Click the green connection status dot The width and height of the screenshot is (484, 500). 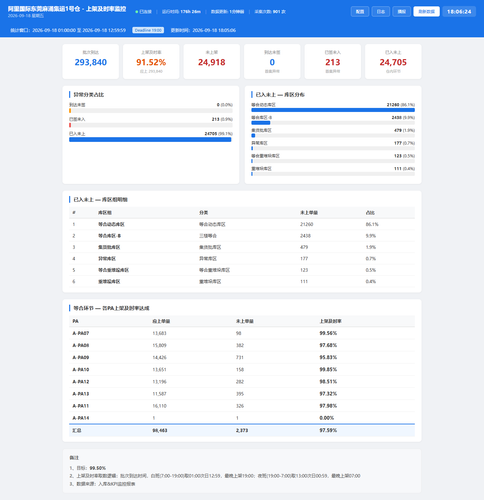(137, 12)
